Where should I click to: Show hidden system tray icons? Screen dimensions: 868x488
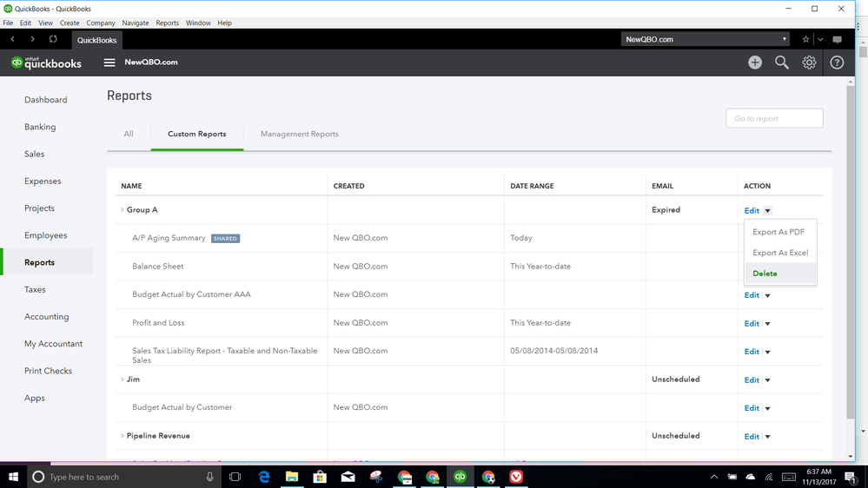pyautogui.click(x=714, y=477)
